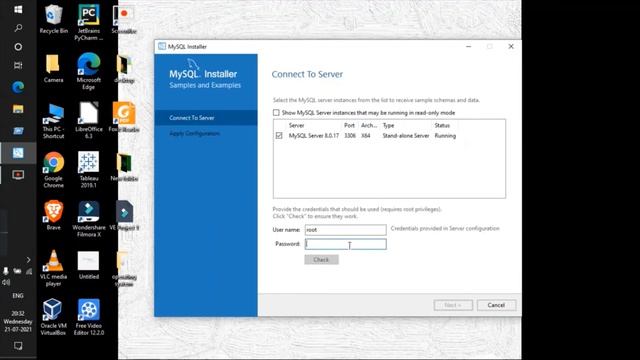Image resolution: width=640 pixels, height=360 pixels.
Task: Select the Connect To Server step
Action: [206, 118]
